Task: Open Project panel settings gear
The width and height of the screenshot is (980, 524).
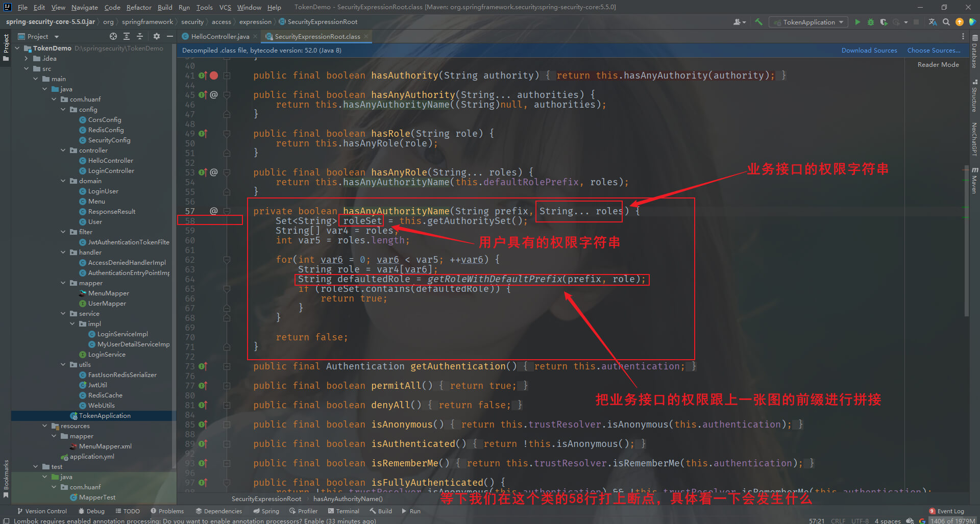Action: 157,36
